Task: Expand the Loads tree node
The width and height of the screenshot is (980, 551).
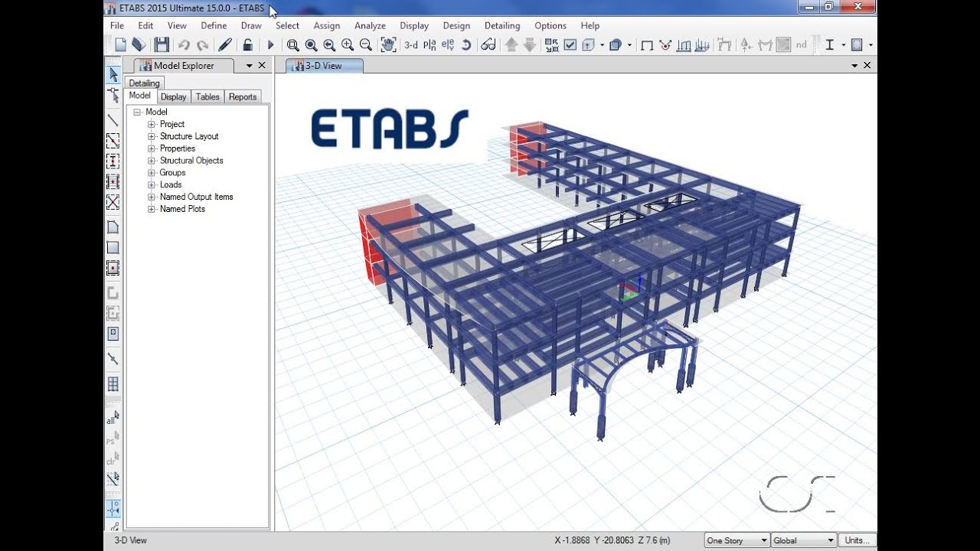Action: 152,184
